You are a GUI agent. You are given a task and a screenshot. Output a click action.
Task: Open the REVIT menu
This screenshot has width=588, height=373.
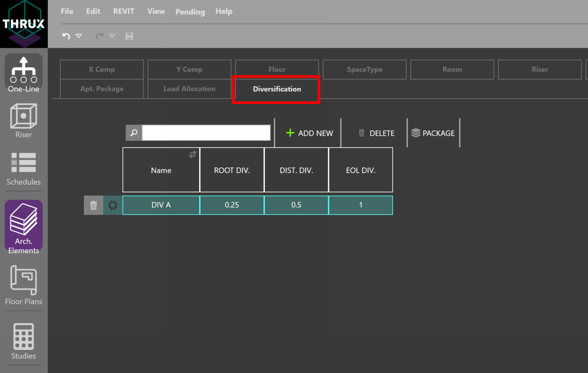point(123,11)
